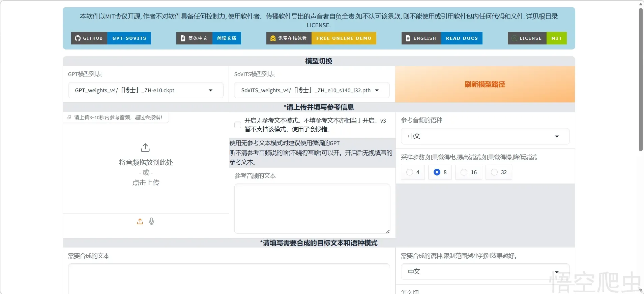Click the License badge icon

515,38
